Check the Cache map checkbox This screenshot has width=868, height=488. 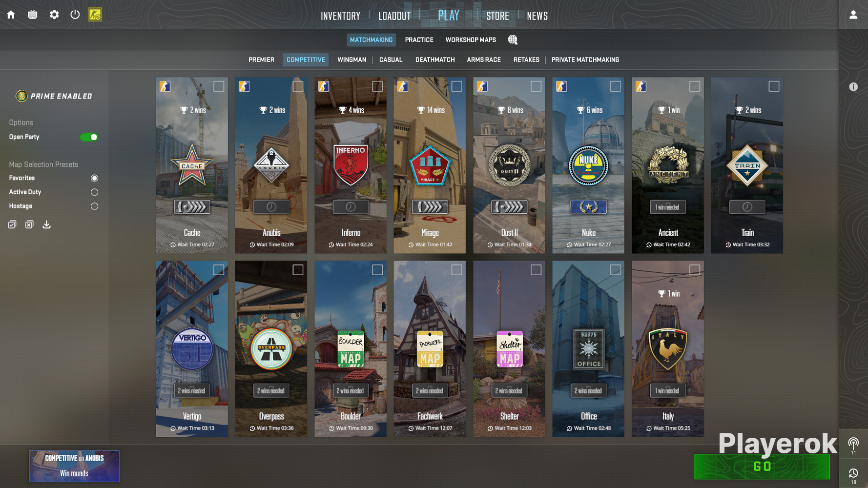(219, 86)
